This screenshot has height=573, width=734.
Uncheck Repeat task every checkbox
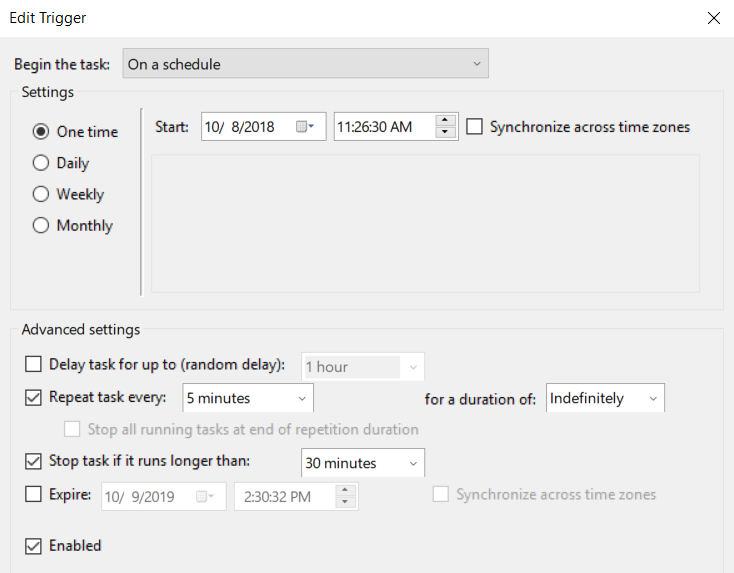(33, 397)
